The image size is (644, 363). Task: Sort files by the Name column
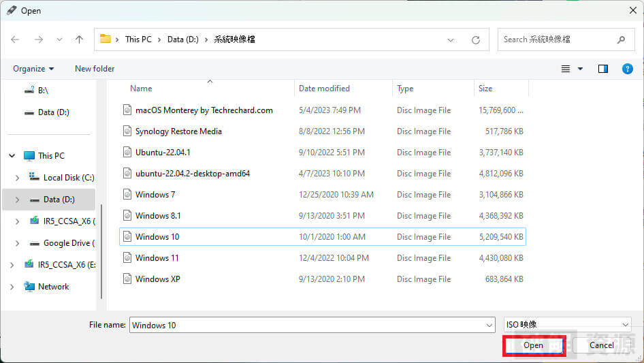point(141,89)
